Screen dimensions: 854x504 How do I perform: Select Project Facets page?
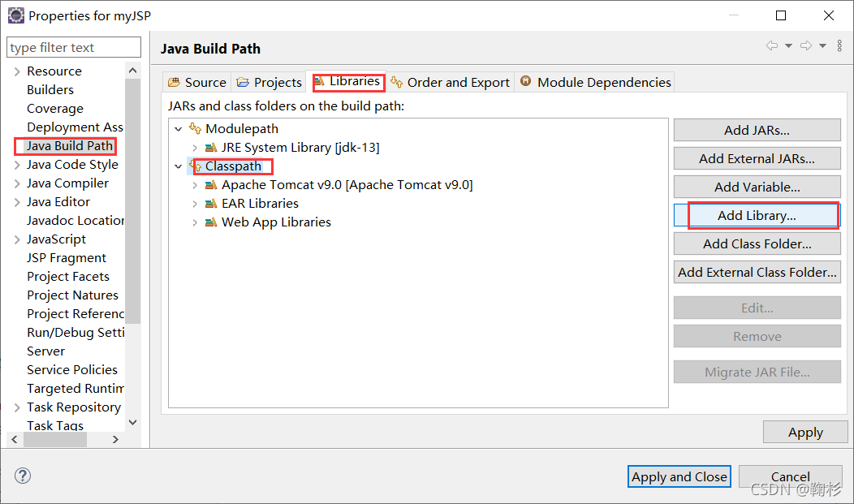(68, 277)
